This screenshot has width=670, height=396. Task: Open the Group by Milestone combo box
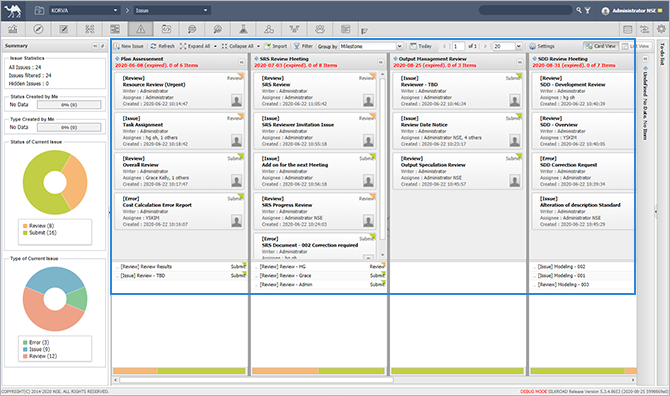point(371,46)
